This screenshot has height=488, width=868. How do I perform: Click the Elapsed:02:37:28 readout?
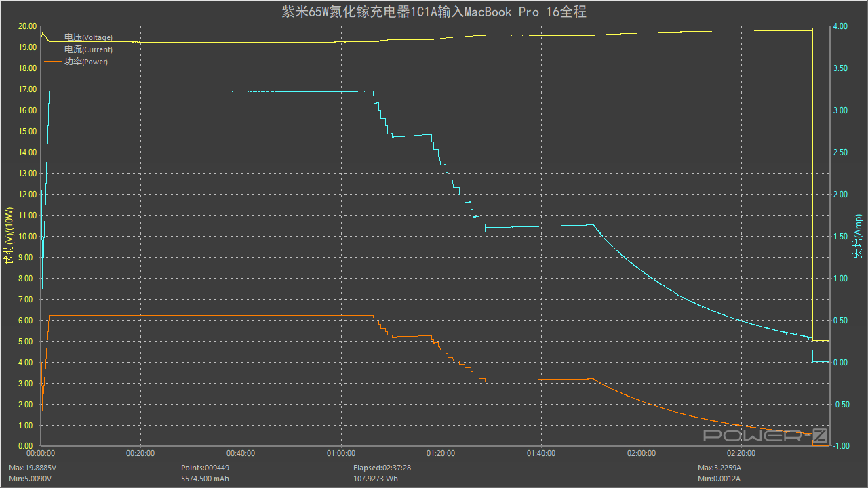pos(382,468)
